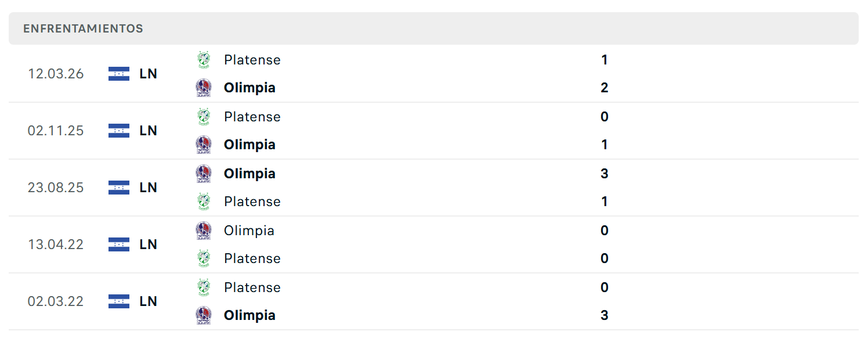
Task: Open Platense team link in 02.03.22 match
Action: click(x=252, y=287)
